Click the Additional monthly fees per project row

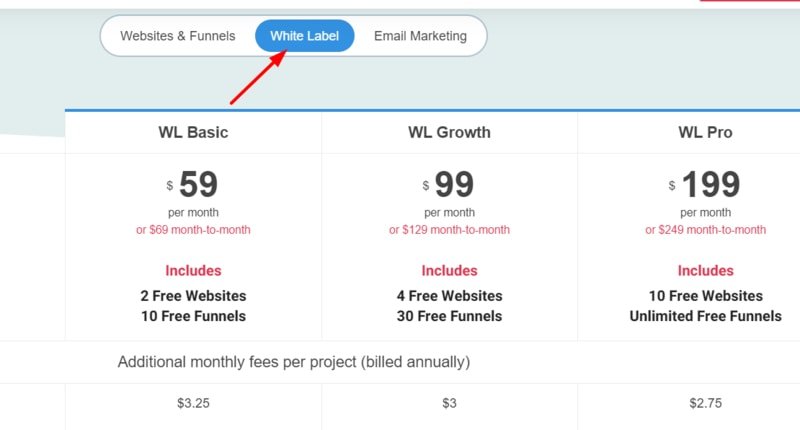400,362
